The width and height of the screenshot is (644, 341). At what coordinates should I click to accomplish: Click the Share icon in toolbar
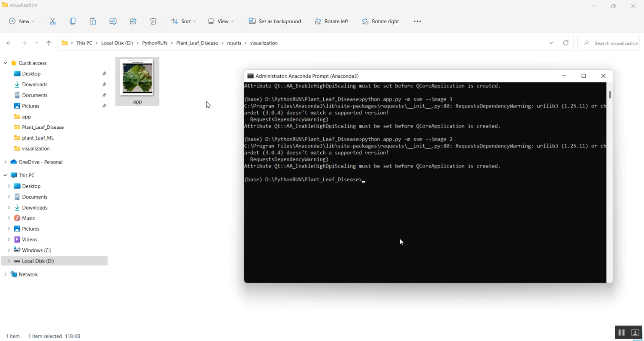(x=133, y=21)
